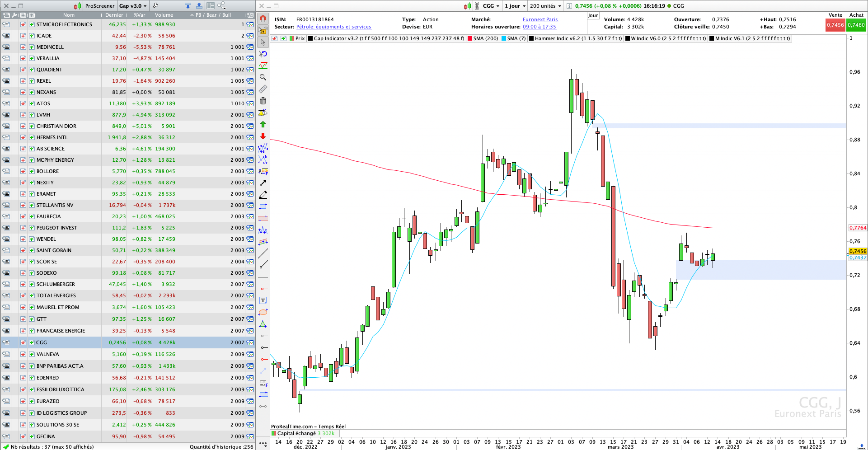Click red down arrow on ICADE row
Viewport: 868px width, 450px height.
coord(23,36)
